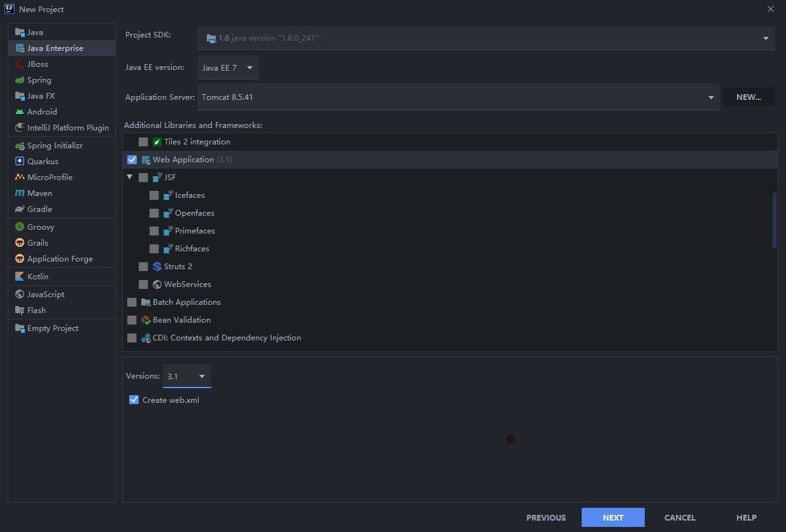The width and height of the screenshot is (786, 532).
Task: Click the Grails icon
Action: [20, 243]
